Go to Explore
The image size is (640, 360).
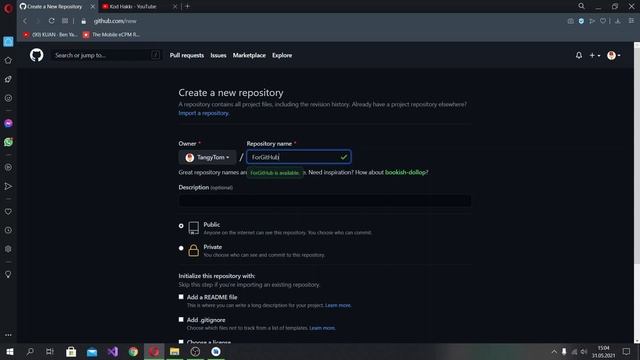tap(282, 55)
